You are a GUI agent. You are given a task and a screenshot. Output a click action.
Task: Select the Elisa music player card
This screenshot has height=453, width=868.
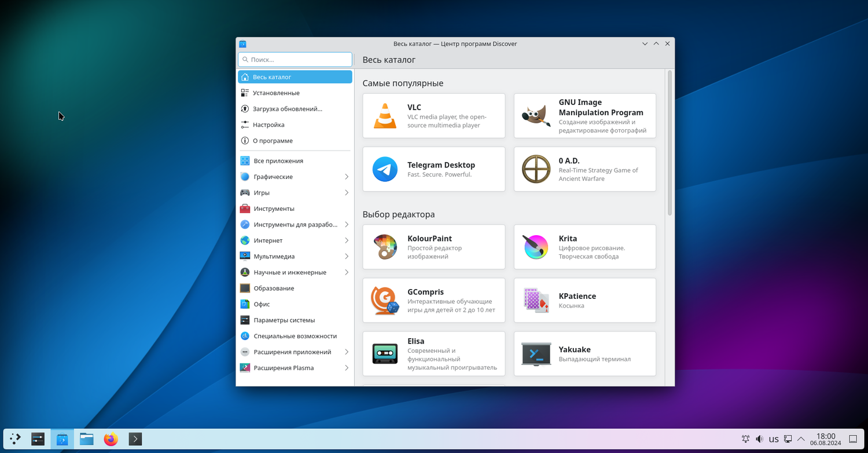pyautogui.click(x=434, y=353)
